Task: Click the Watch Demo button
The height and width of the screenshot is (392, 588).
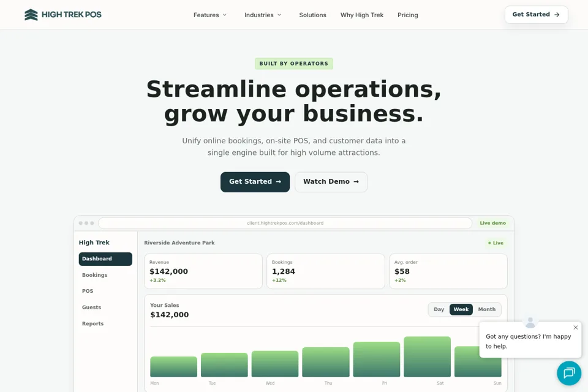Action: point(331,182)
